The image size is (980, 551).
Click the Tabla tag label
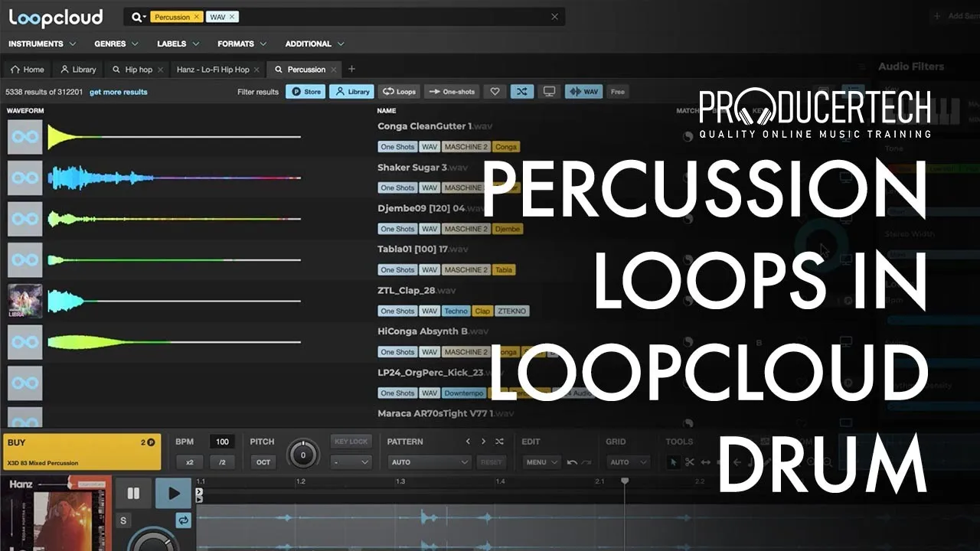point(504,270)
